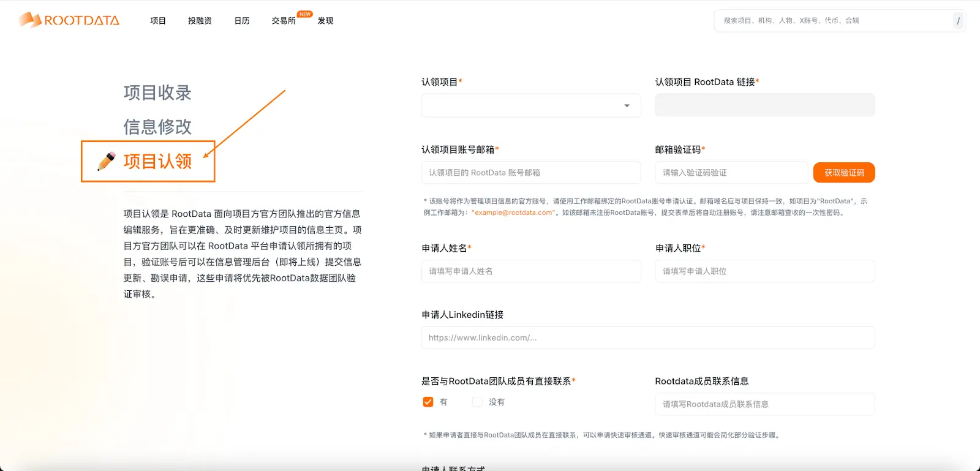Click the slash shortcut icon in search bar

(x=958, y=21)
